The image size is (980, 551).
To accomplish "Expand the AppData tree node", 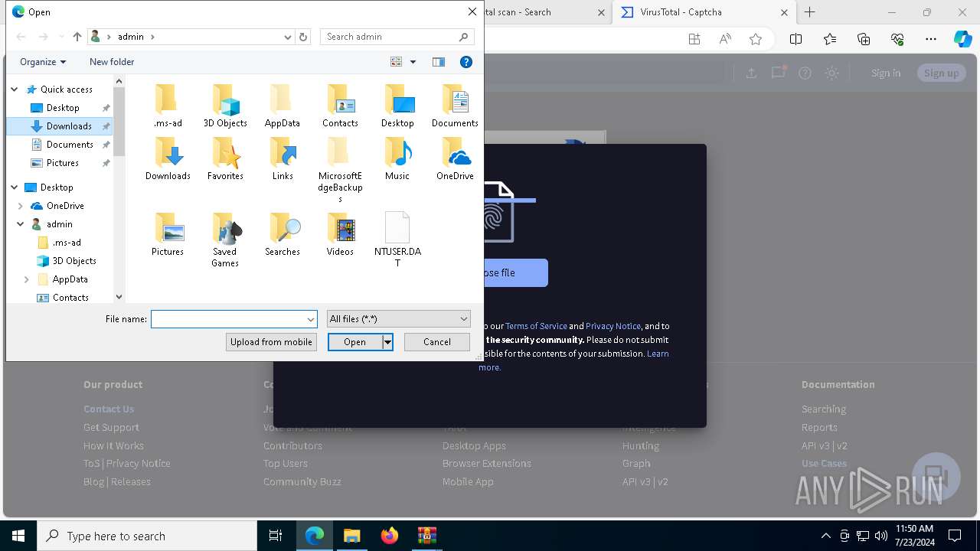I will coord(27,279).
